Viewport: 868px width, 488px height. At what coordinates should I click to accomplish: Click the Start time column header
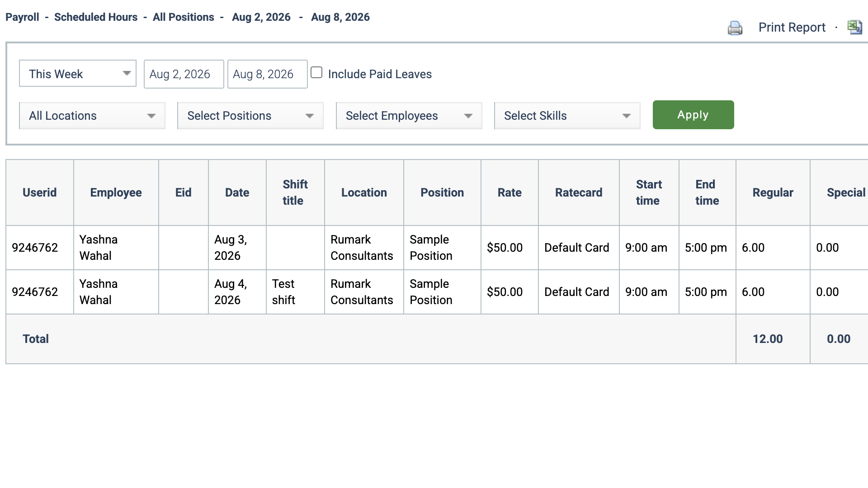pyautogui.click(x=649, y=192)
